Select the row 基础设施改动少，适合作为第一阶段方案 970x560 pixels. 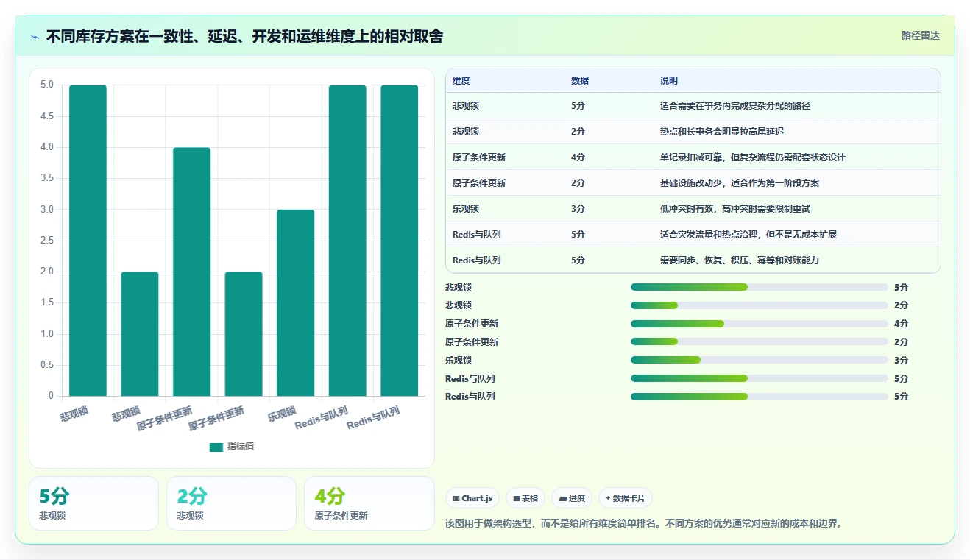(x=693, y=182)
